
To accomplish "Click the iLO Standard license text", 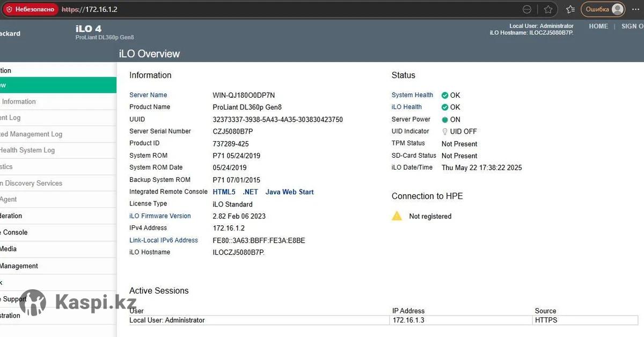I will [232, 204].
